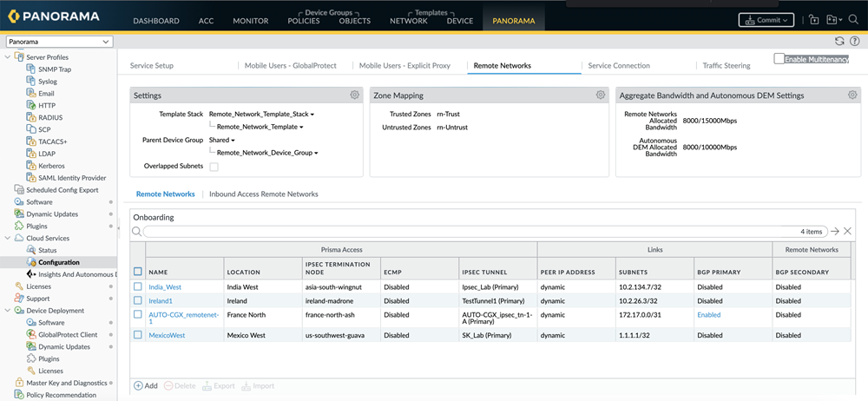Click the Add button below the table
The image size is (868, 401).
pos(146,386)
